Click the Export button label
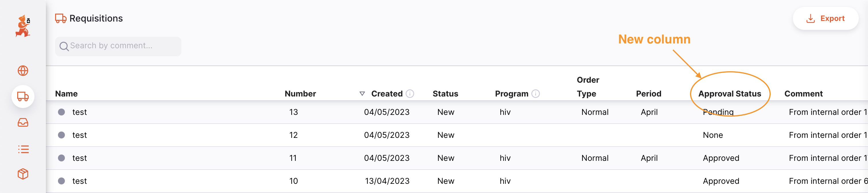The height and width of the screenshot is (193, 868). tap(832, 19)
